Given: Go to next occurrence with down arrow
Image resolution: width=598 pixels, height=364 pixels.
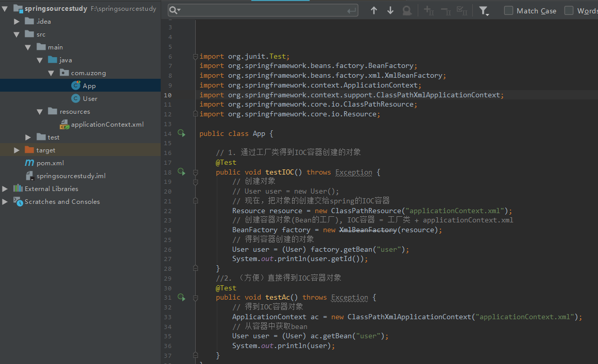Looking at the screenshot, I should (390, 11).
